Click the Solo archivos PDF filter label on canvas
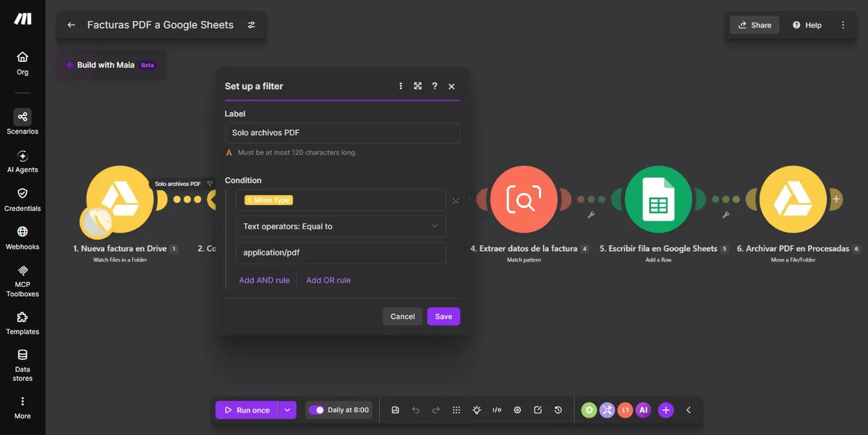This screenshot has height=435, width=868. [x=178, y=184]
